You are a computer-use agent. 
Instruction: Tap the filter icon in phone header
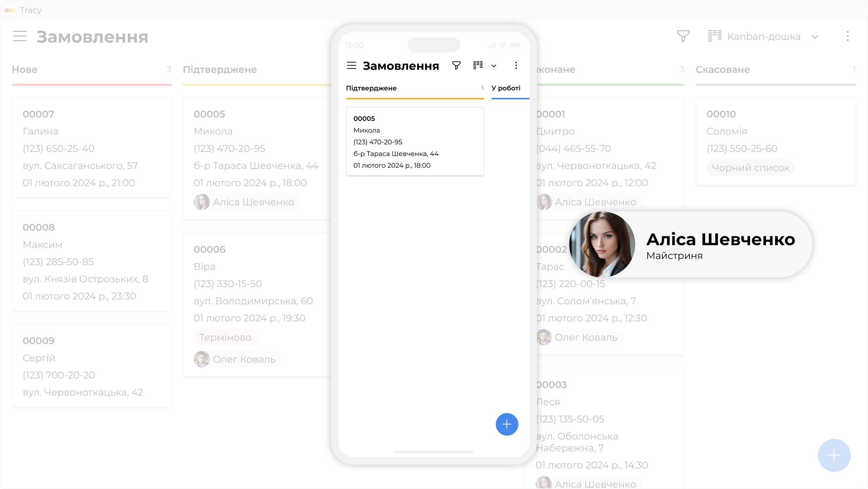[x=456, y=66]
